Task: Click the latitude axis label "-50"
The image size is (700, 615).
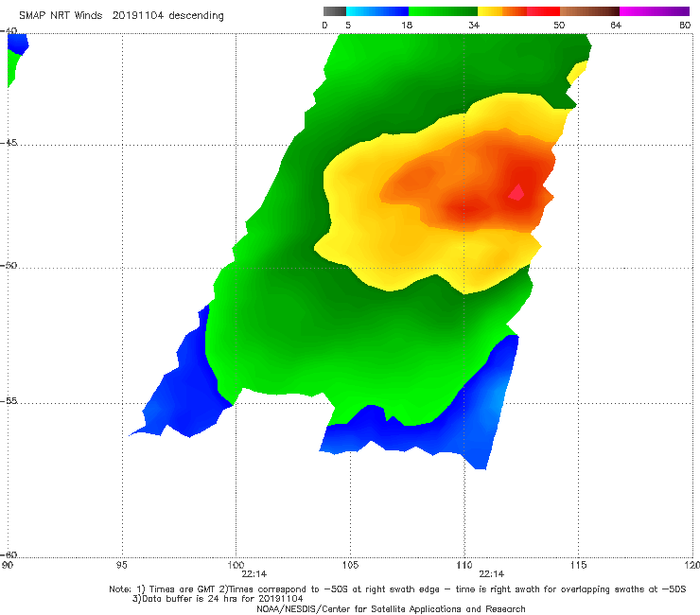Action: tap(9, 265)
